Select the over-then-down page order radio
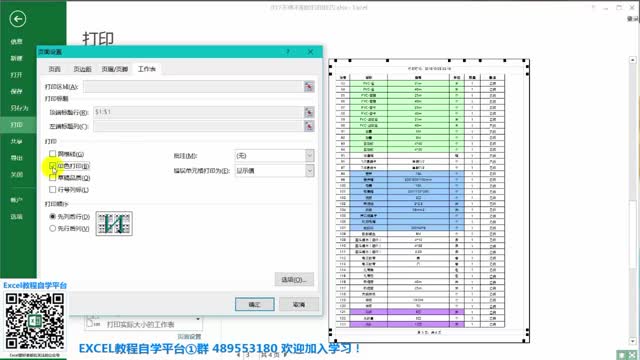This screenshot has height=360, width=640. 53,228
